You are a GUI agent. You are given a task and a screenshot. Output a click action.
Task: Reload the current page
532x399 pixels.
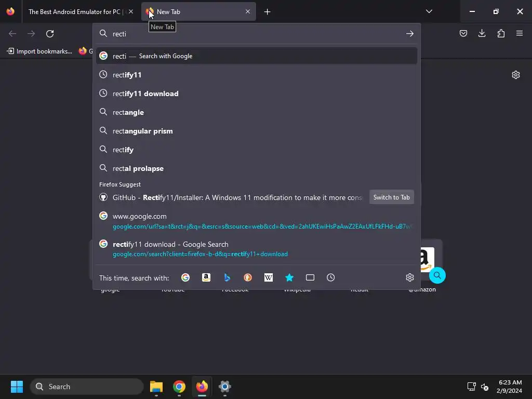pyautogui.click(x=50, y=34)
